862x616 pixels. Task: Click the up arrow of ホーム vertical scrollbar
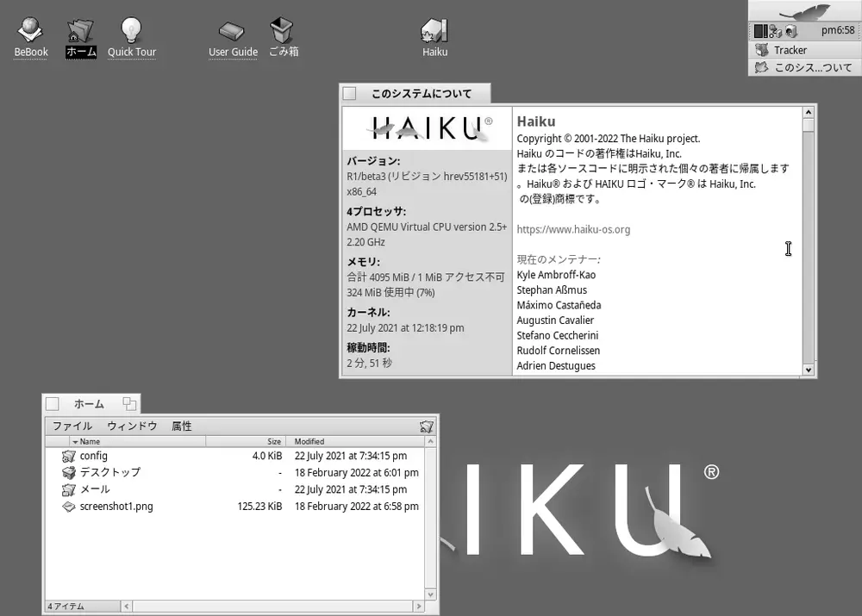click(430, 441)
